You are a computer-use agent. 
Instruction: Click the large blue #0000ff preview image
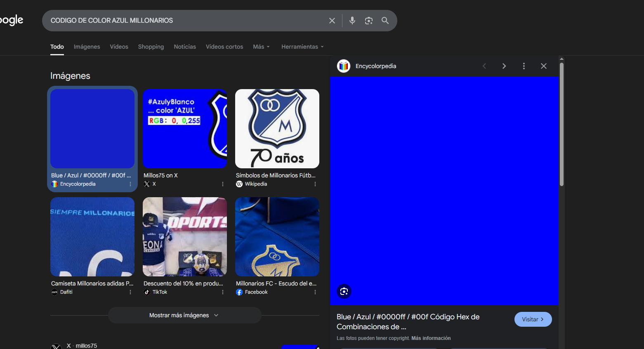[x=444, y=191]
